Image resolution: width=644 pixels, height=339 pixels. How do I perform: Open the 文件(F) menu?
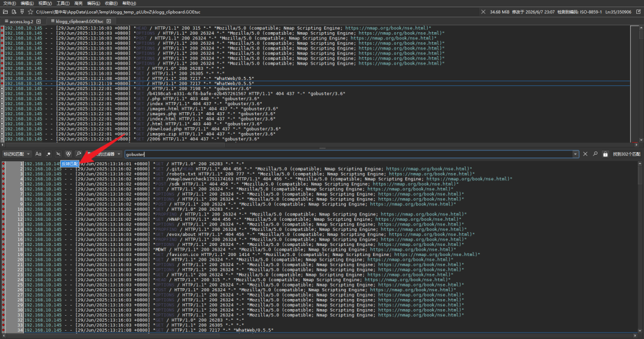coord(9,4)
